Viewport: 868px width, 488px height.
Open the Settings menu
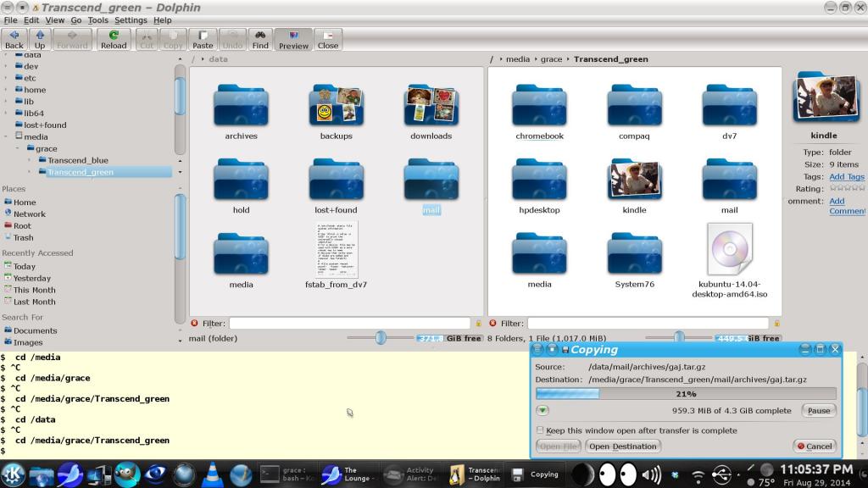click(131, 19)
